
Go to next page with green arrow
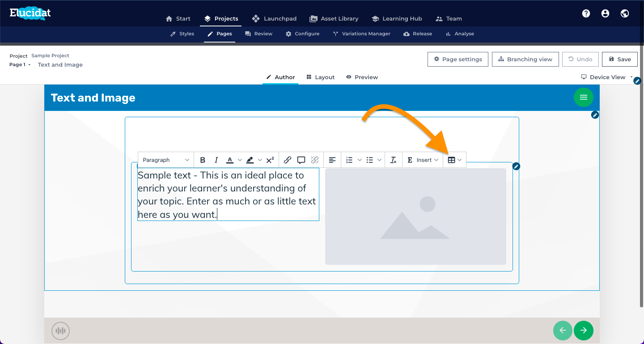click(x=584, y=331)
